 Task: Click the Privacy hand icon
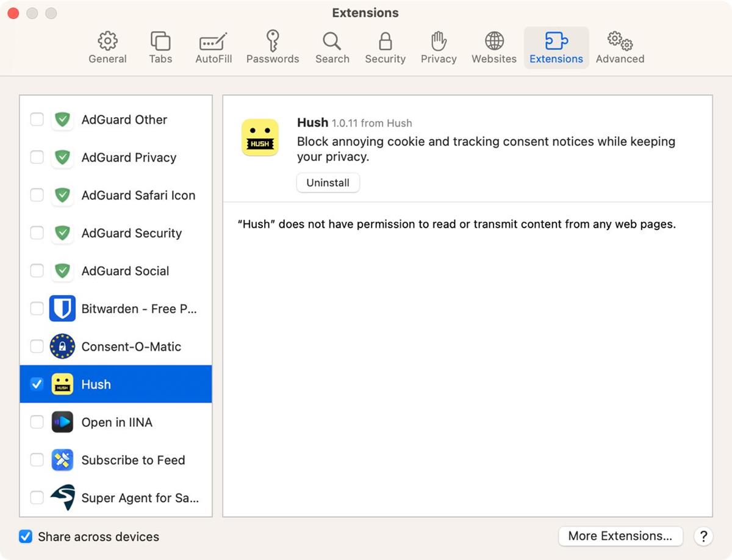(x=438, y=46)
